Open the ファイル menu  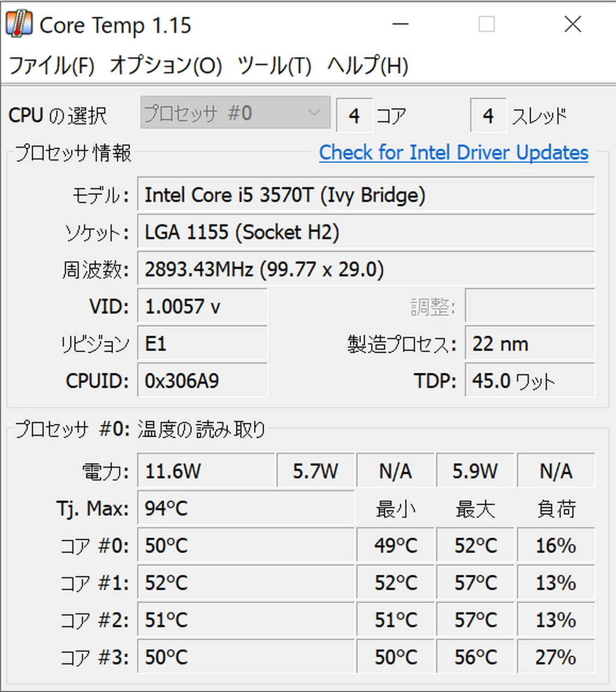[x=51, y=66]
